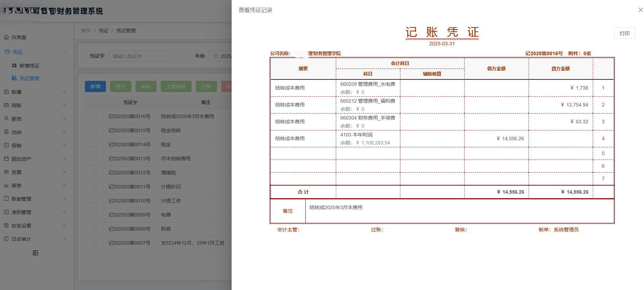Screen dimensions: 644x290
Task: Check the box for 记202503第0010号
Action: click(x=94, y=201)
